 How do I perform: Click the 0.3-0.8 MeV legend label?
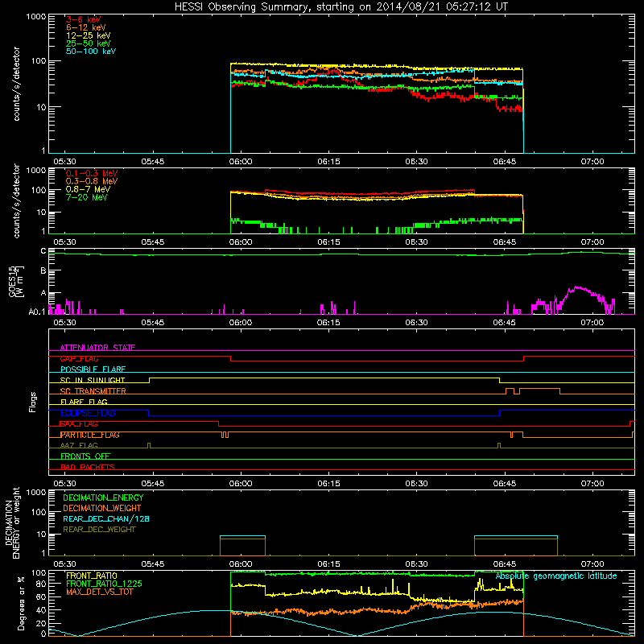point(92,181)
